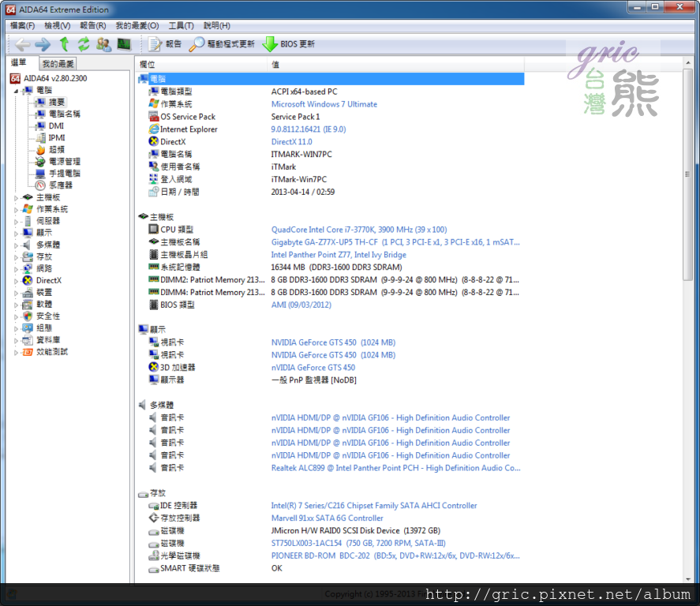
Task: Click the green graph monitor toolbar icon
Action: 124,44
